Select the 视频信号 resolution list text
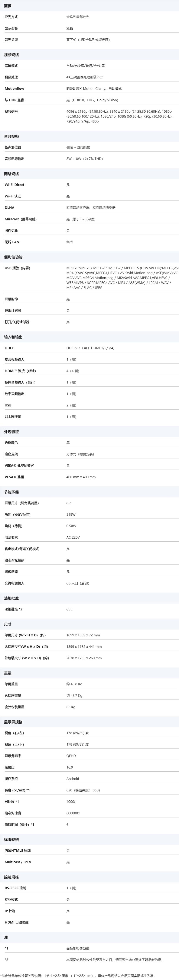 tap(119, 116)
